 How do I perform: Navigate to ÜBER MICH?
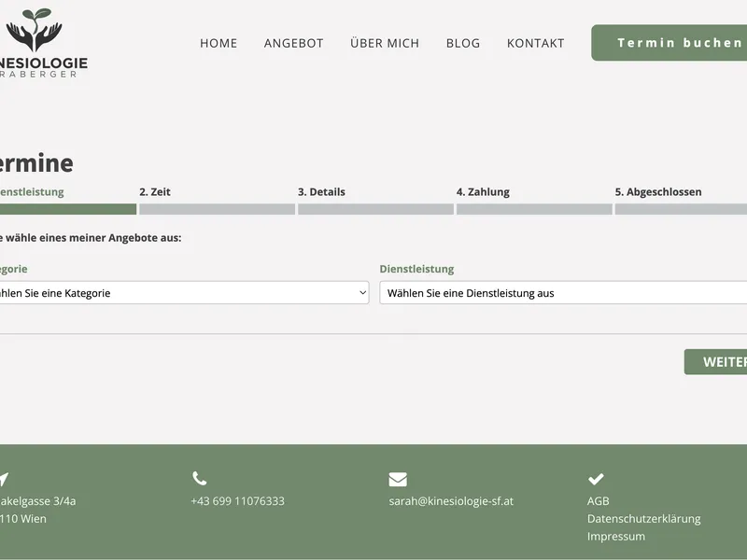point(385,43)
